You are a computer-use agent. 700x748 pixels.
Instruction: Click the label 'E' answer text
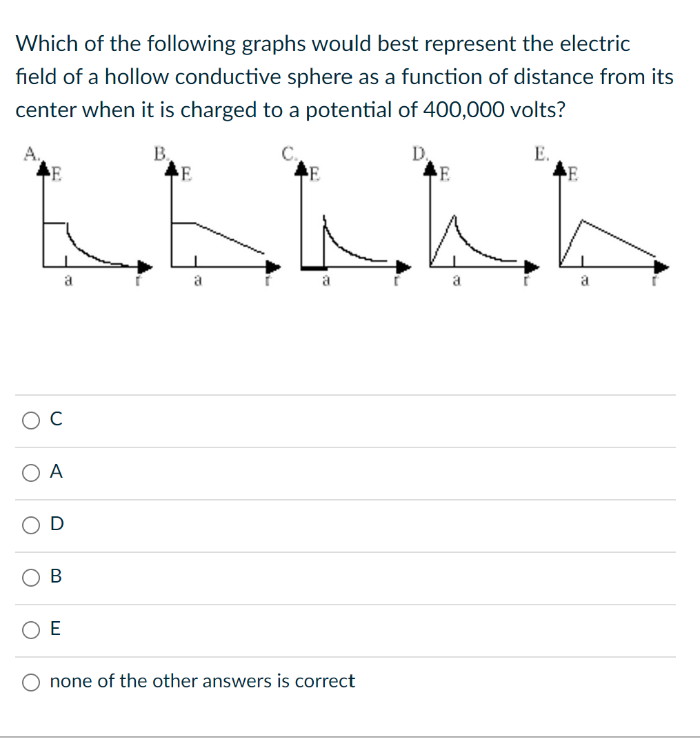(x=57, y=629)
